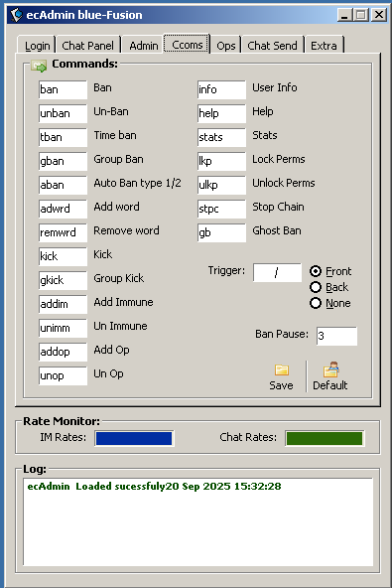Go to the Chat Send tab
The height and width of the screenshot is (588, 392).
coord(273,46)
